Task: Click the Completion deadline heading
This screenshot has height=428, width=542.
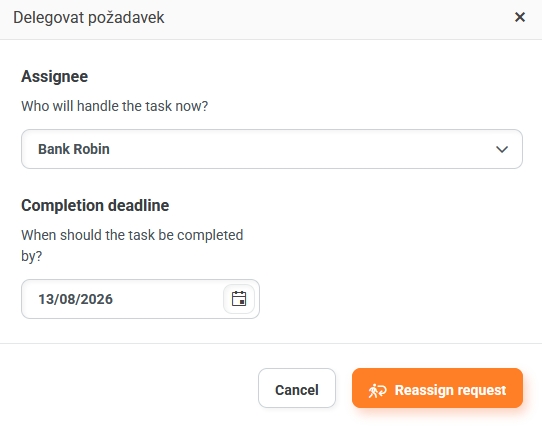Action: tap(95, 205)
